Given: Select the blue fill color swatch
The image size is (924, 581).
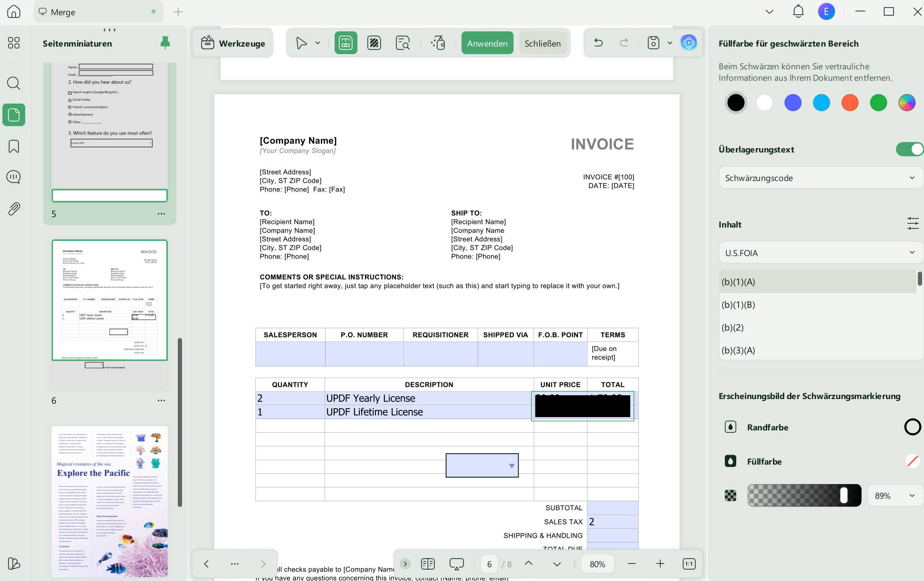Looking at the screenshot, I should point(793,103).
